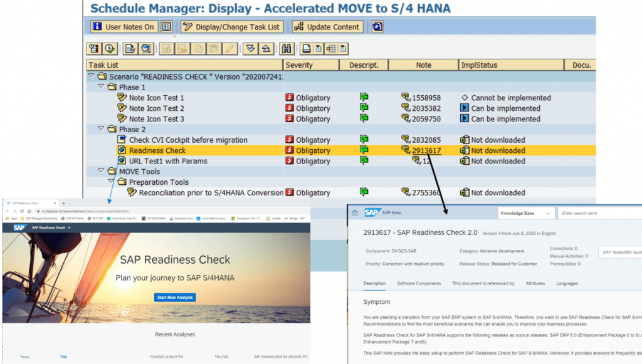Click the Update Content button
642x364 pixels.
[327, 26]
